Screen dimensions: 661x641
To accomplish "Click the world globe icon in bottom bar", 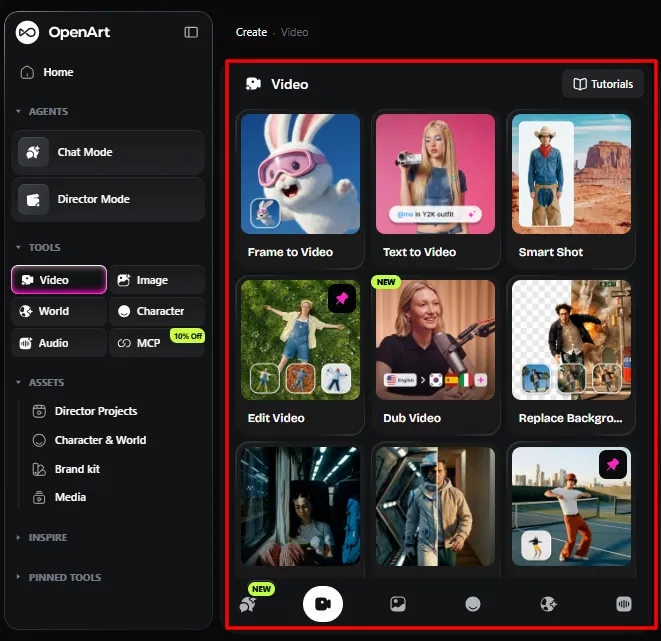I will [x=548, y=604].
